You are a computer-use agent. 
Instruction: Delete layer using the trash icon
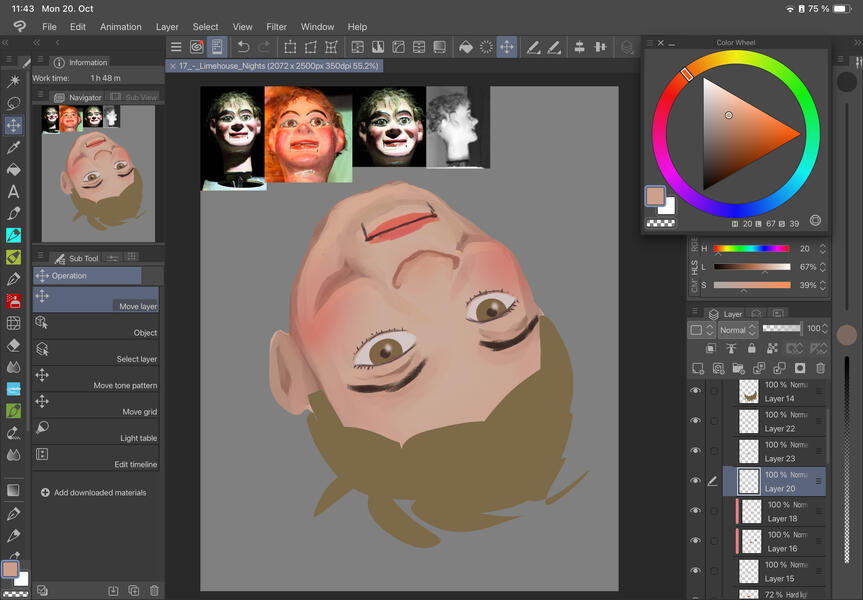coord(820,368)
